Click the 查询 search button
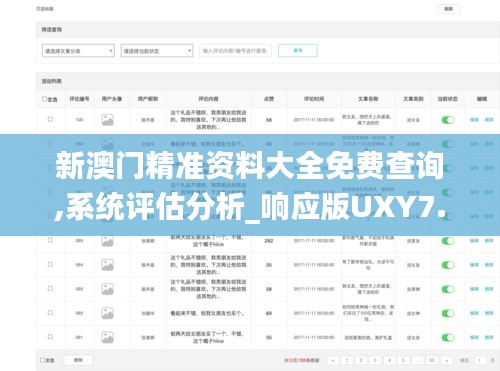 (x=298, y=50)
